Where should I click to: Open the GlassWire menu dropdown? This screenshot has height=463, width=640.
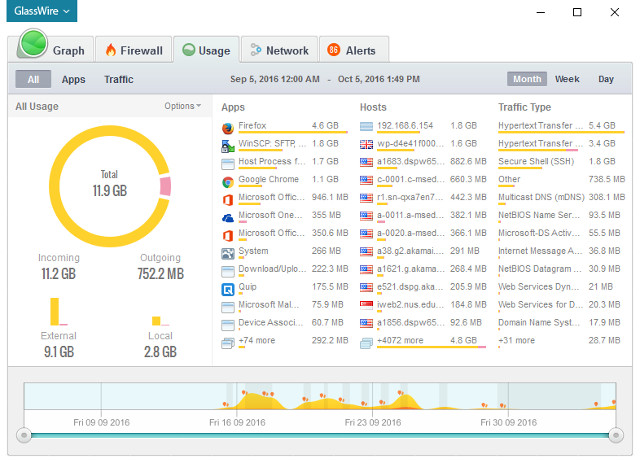[42, 11]
